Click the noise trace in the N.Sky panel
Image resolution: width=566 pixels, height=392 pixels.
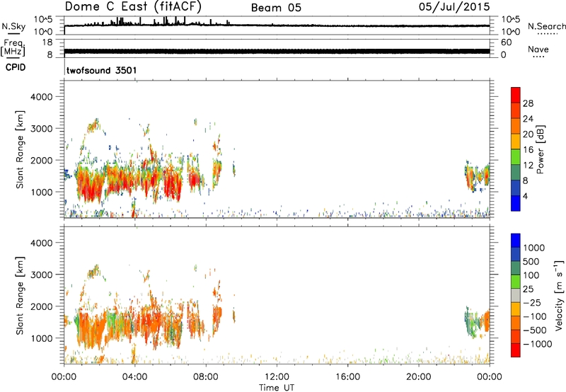(x=277, y=25)
